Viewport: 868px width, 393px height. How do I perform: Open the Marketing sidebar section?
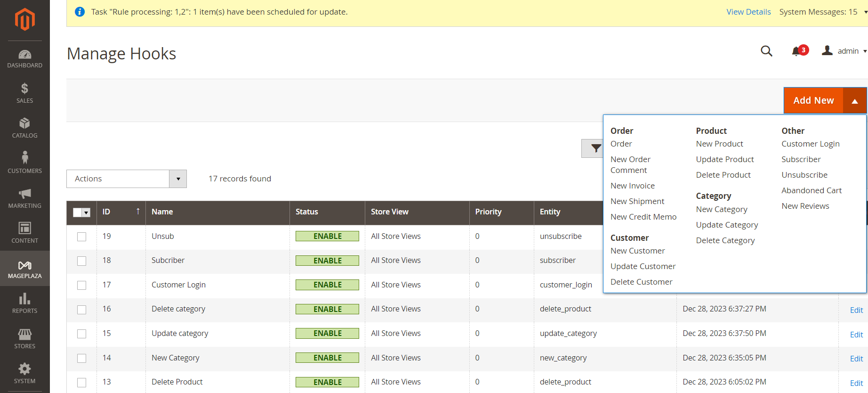[x=24, y=198]
